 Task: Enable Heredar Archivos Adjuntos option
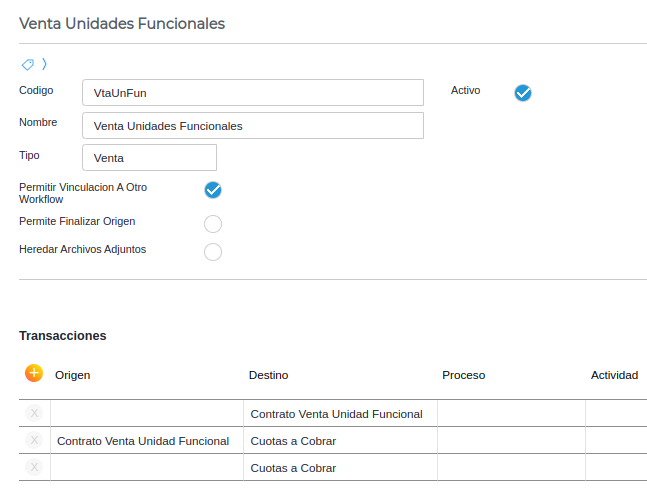[213, 252]
